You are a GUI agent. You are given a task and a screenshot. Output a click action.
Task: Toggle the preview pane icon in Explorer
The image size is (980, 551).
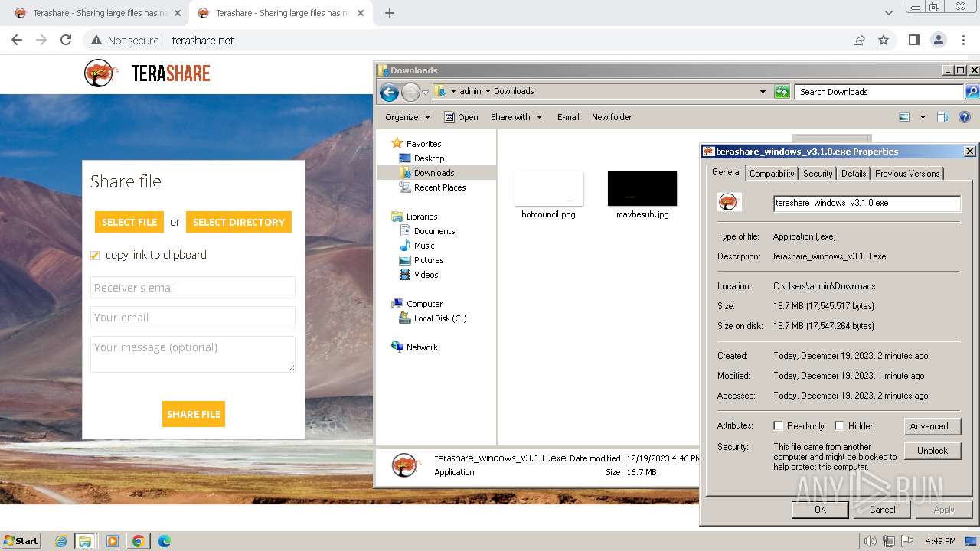click(943, 117)
